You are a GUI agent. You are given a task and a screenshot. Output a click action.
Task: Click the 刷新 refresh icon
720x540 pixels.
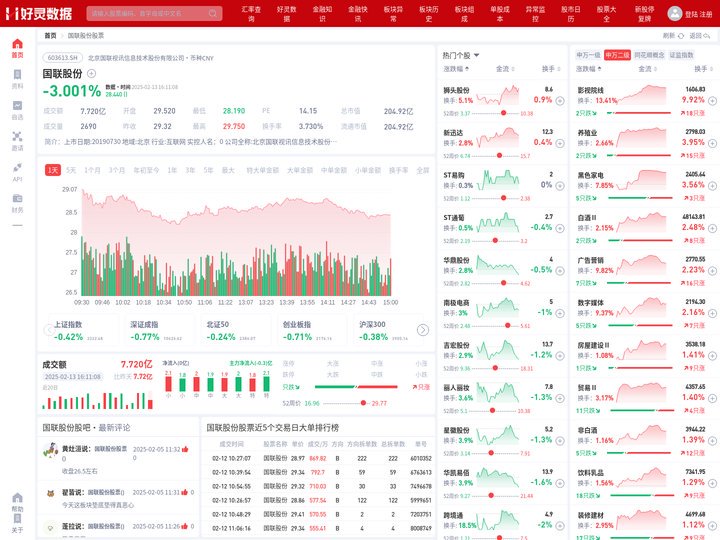(x=681, y=36)
